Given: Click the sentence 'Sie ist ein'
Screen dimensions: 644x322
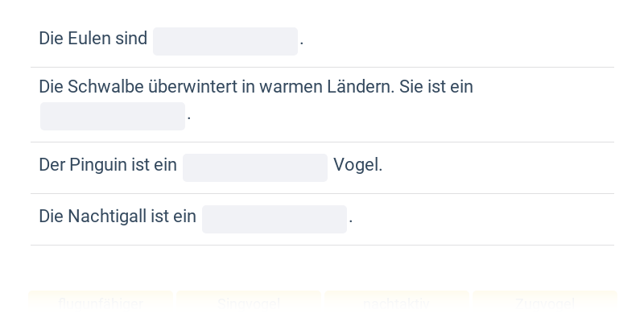Looking at the screenshot, I should point(436,87).
